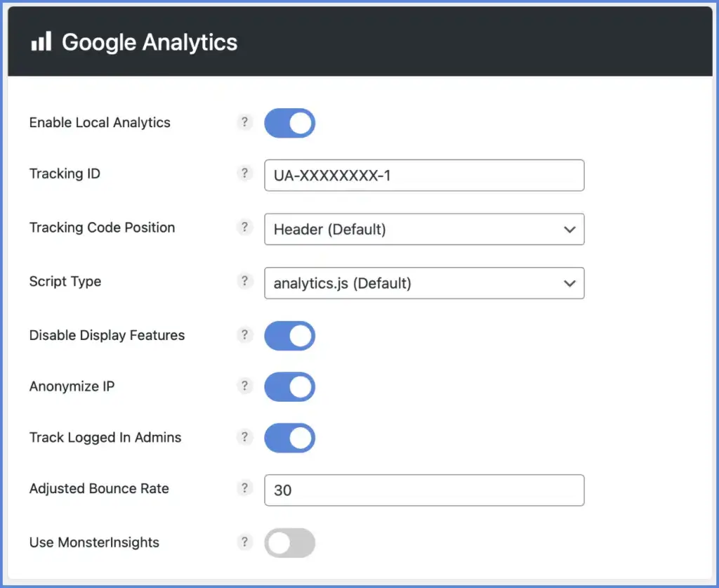
Task: Toggle Track Logged In Admins off
Action: coord(289,438)
